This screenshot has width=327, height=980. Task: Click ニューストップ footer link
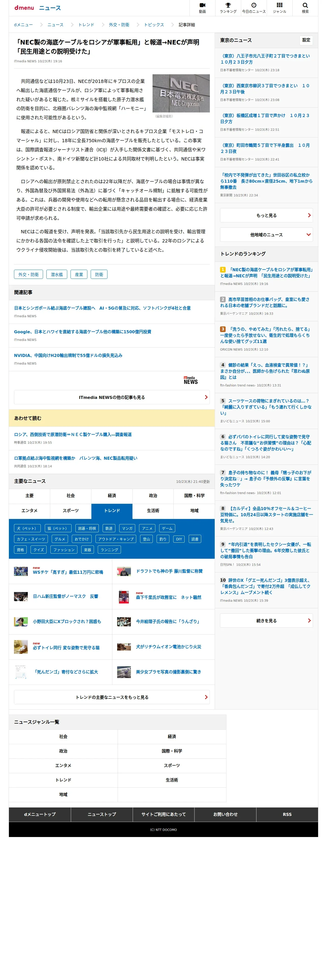(x=102, y=814)
